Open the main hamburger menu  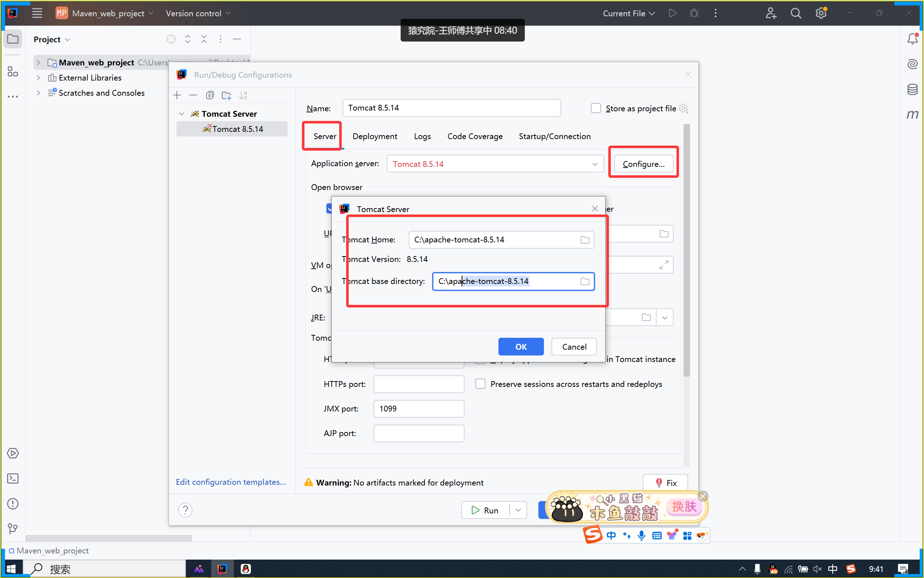37,13
